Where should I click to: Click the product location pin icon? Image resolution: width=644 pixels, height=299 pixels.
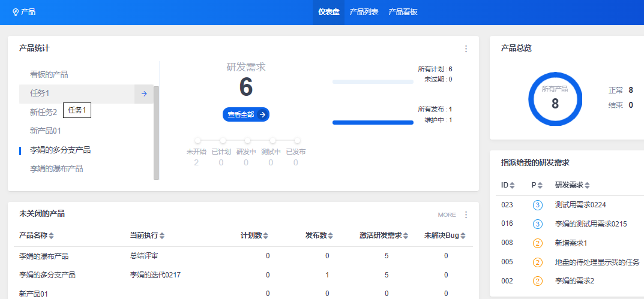coord(16,12)
